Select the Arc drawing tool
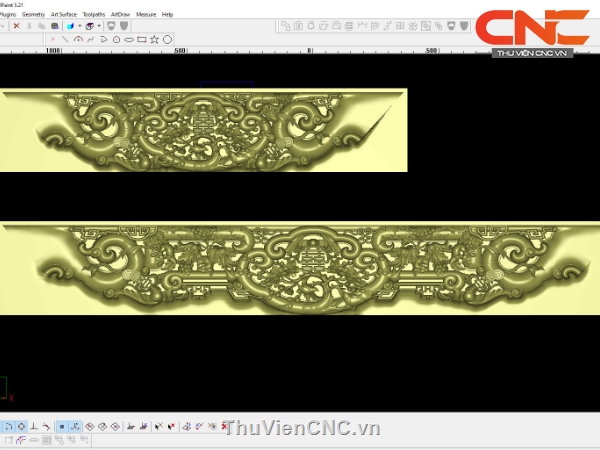 [x=78, y=39]
